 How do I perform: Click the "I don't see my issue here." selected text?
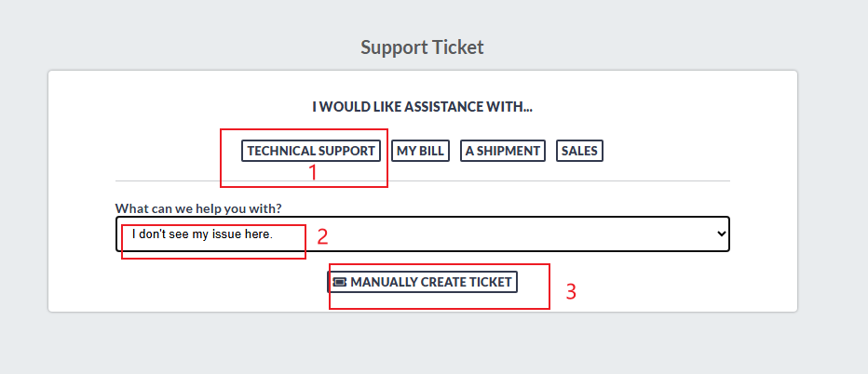coord(202,234)
